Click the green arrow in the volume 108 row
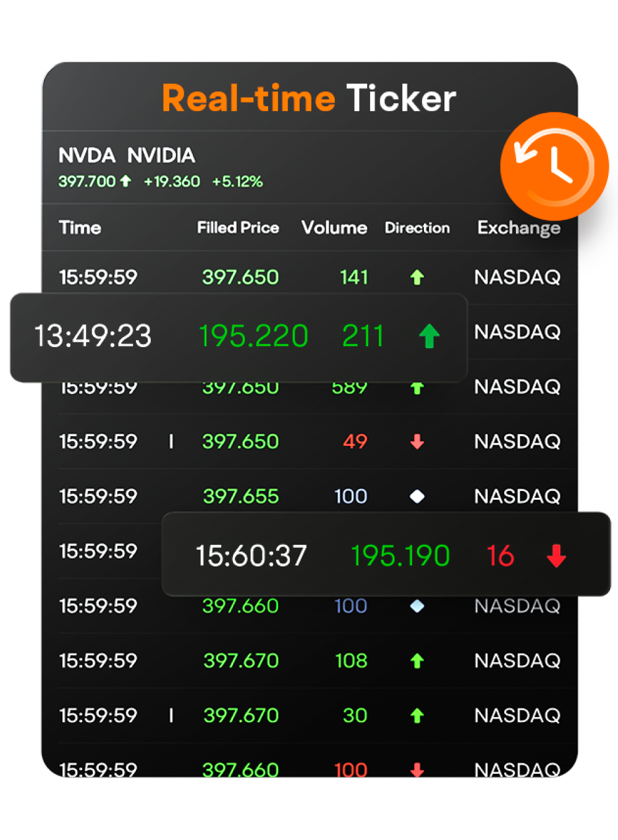Screen dimensions: 618x840 coord(417,661)
